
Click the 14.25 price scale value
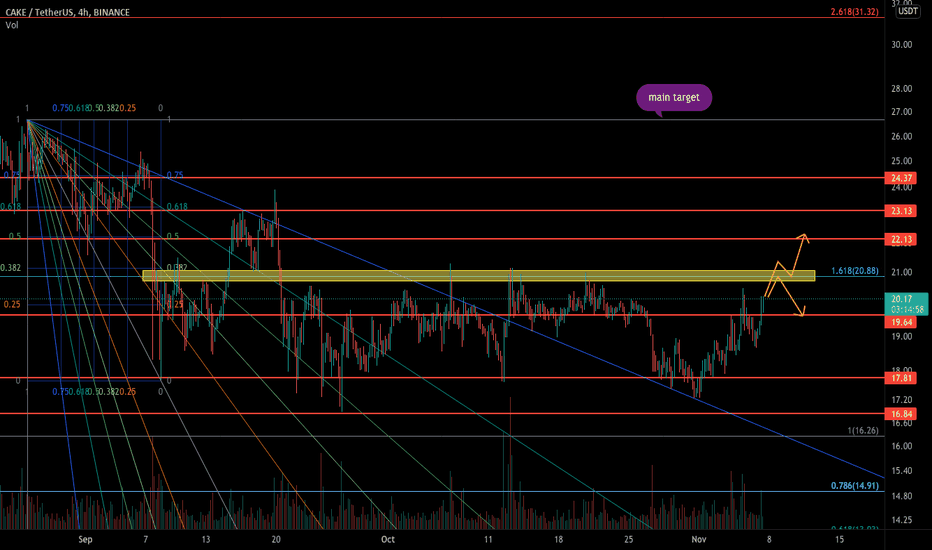tap(901, 520)
